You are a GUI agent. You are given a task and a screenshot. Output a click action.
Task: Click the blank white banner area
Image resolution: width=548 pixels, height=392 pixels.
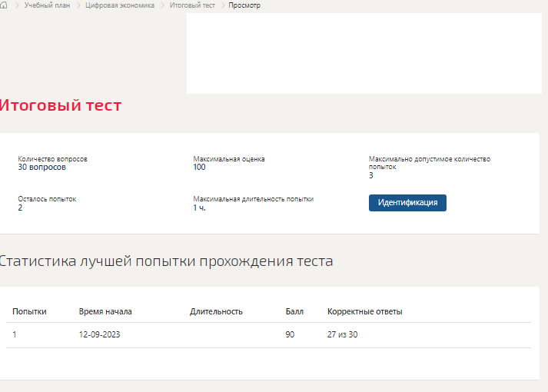coord(364,54)
